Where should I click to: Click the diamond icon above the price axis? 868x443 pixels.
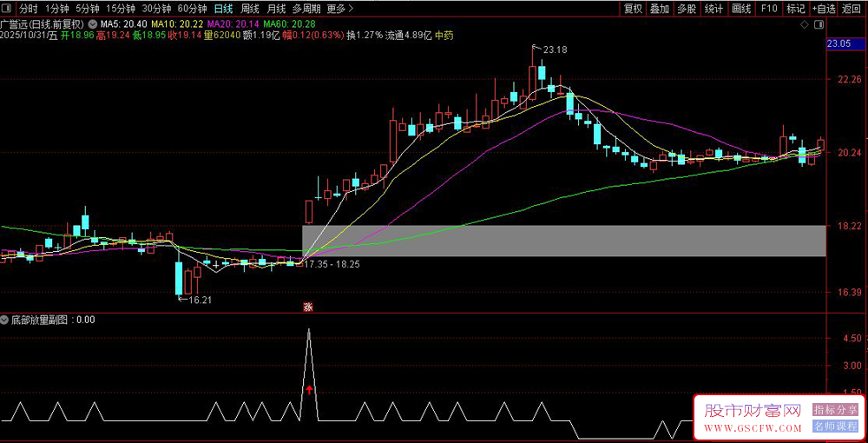[806, 24]
